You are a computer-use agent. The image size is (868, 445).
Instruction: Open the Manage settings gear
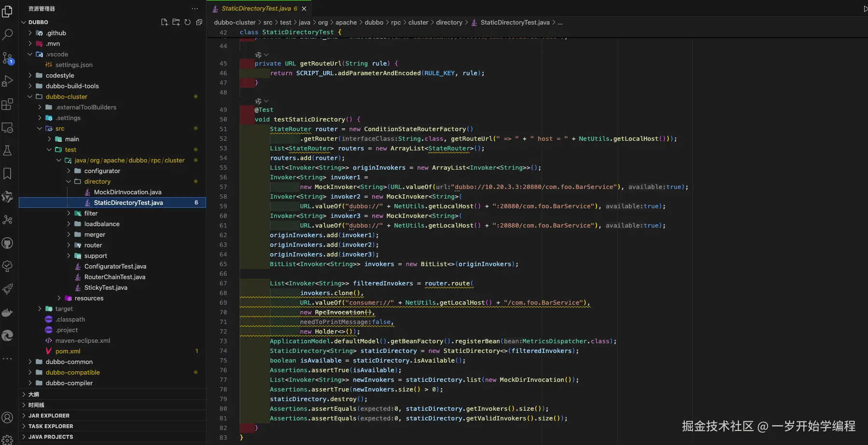tap(7, 439)
